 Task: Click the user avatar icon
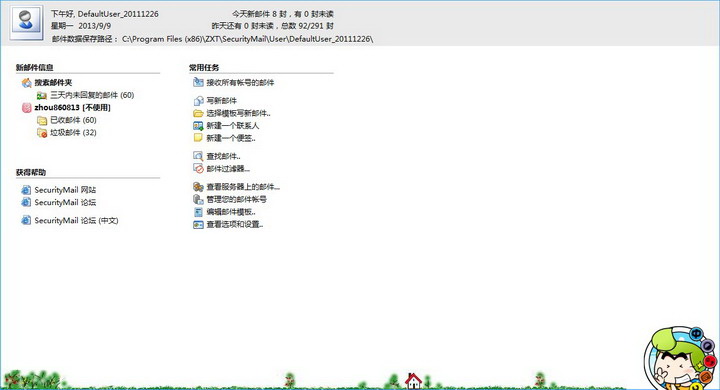click(26, 23)
